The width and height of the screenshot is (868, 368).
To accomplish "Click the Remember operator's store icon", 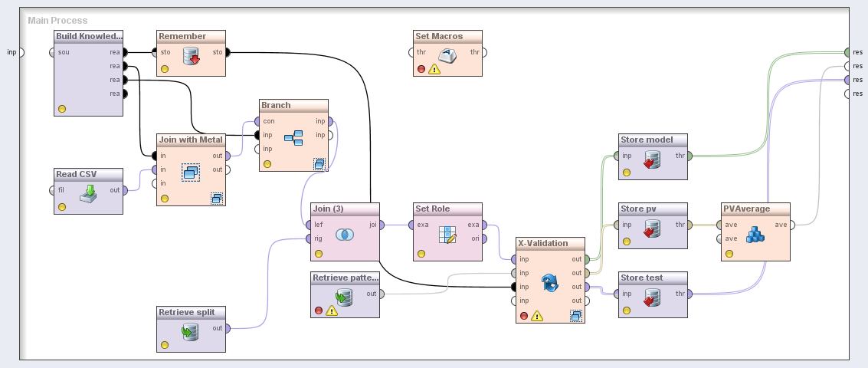I will 191,56.
